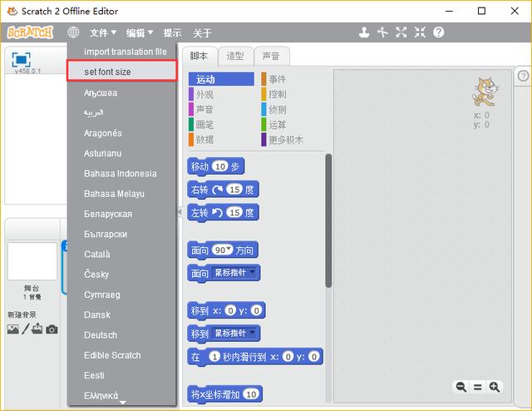Screen dimensions: 532x411
Task: Select Edible Scratch language
Action: pyautogui.click(x=122, y=355)
